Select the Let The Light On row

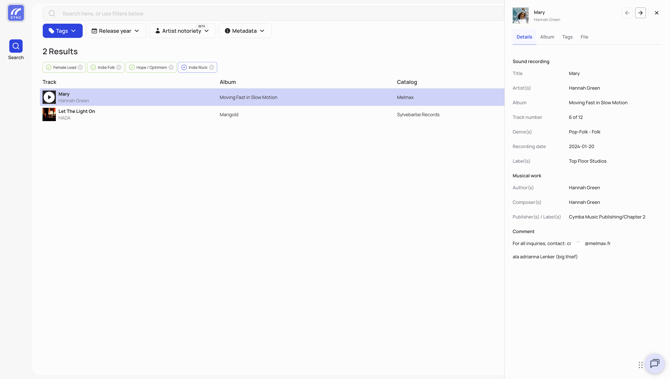[272, 115]
